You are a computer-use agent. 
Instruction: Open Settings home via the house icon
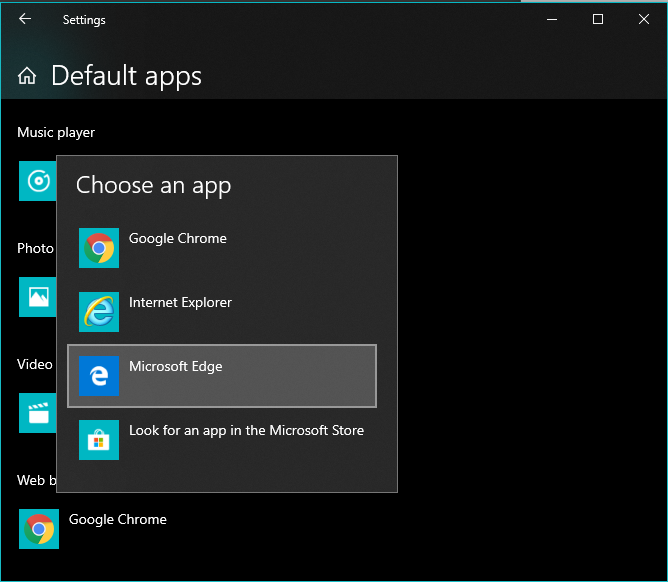[x=27, y=76]
